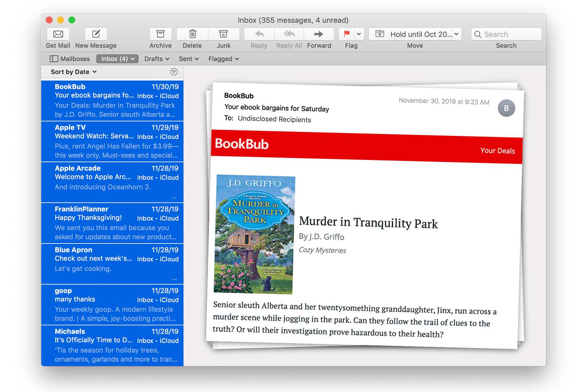This screenshot has width=588, height=392.
Task: Select the FranklinPlanner Happy Thanksgiving message
Action: tap(112, 223)
